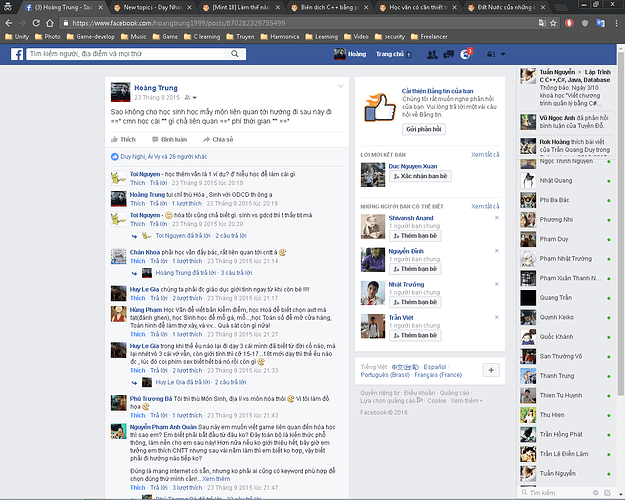Open the messages icon in header
This screenshot has width=625, height=500.
[448, 54]
